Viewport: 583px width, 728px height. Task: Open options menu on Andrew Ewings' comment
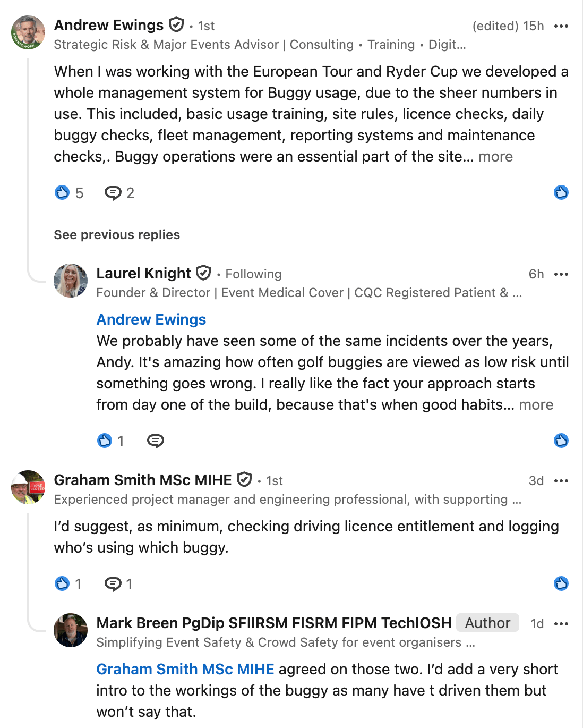coord(561,26)
